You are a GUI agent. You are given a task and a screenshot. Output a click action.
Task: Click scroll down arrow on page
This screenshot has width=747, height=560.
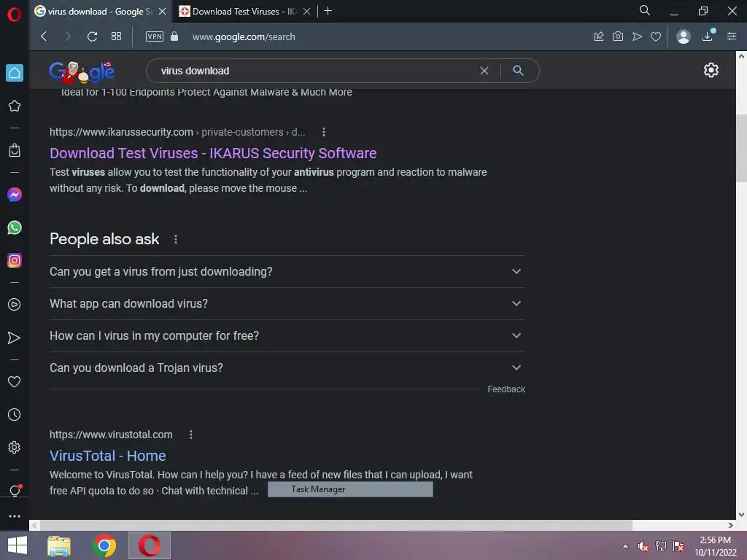click(741, 515)
